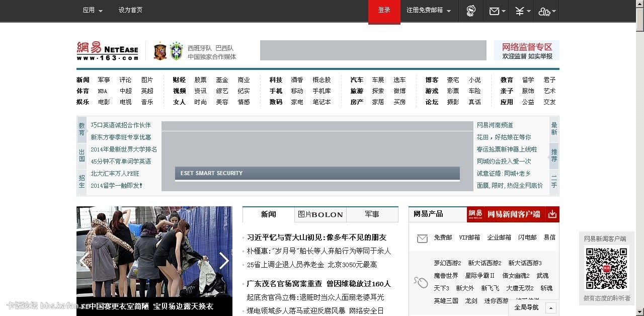Viewport: 644px width, 316px height.
Task: Click the Brazil CBF team crest
Action: [176, 51]
